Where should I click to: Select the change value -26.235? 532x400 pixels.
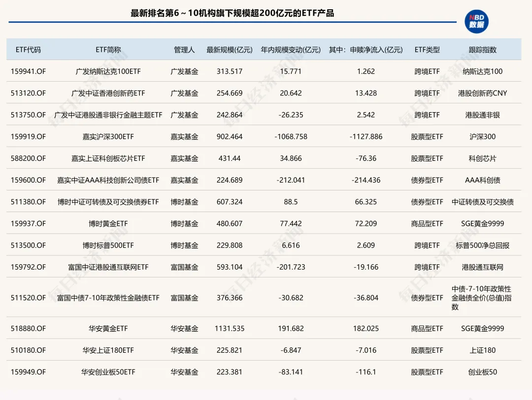[291, 115]
